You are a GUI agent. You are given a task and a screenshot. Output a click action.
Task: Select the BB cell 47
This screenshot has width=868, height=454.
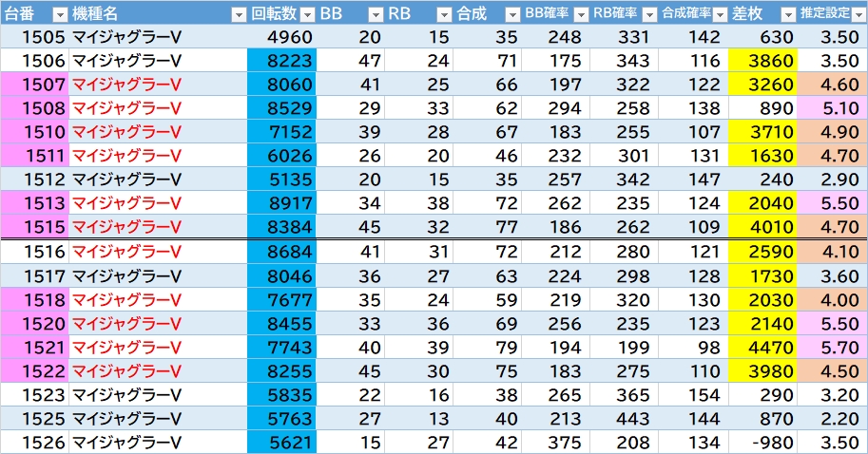tap(351, 60)
